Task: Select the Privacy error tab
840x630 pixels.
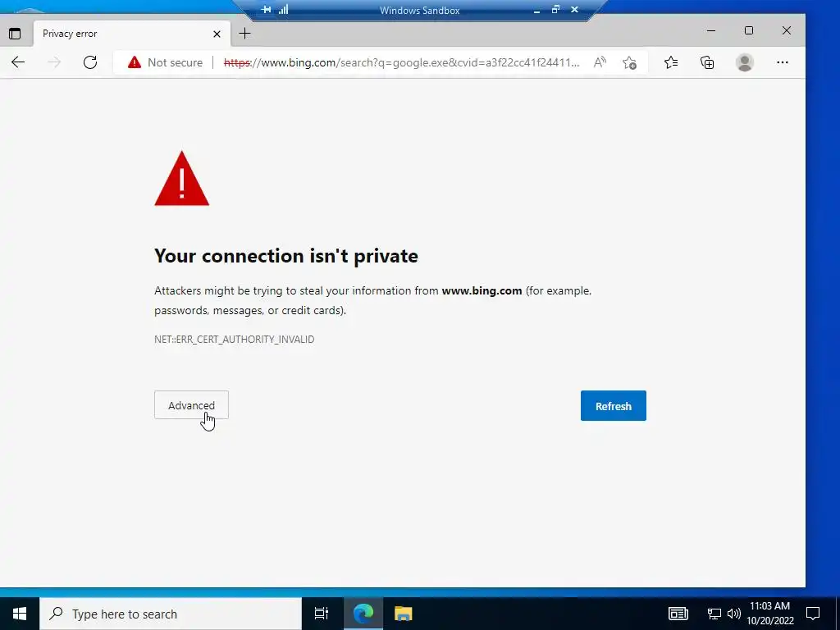Action: (x=132, y=34)
